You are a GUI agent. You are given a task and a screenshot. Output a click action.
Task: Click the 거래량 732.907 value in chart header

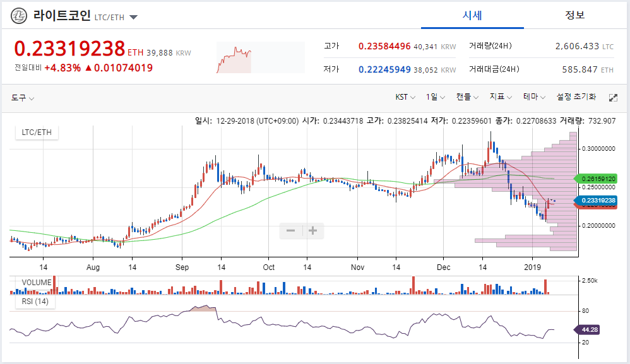click(x=602, y=120)
